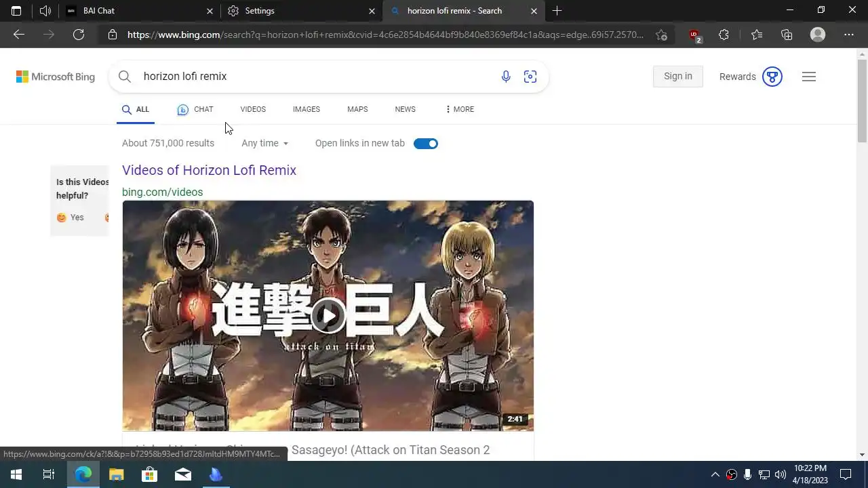This screenshot has height=488, width=868.
Task: Open the browser profile avatar
Action: point(818,35)
